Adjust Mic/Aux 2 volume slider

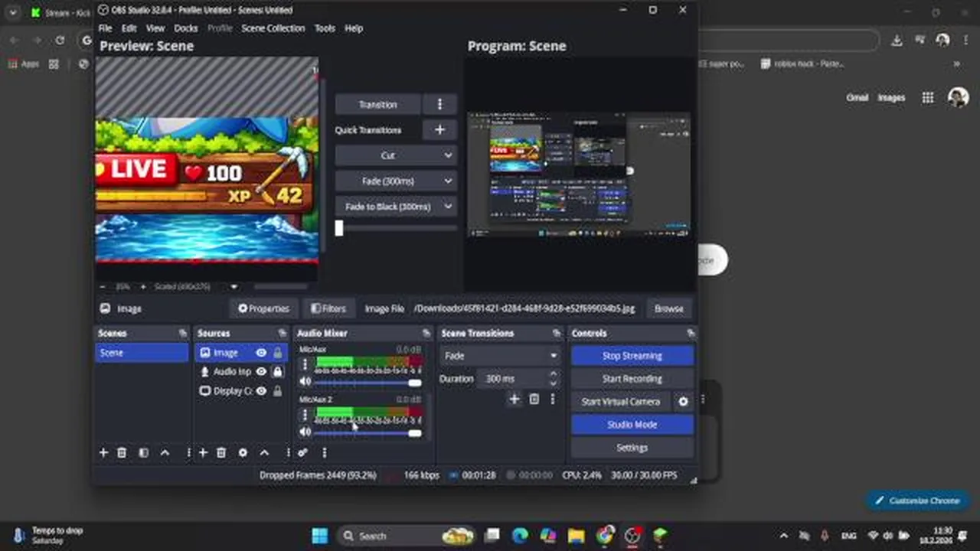click(x=367, y=432)
